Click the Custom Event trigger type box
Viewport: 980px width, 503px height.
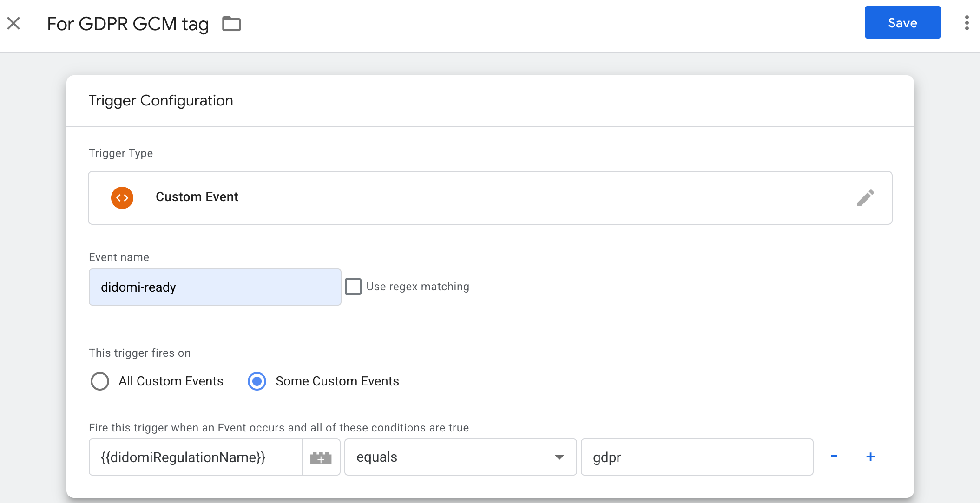[x=490, y=198]
